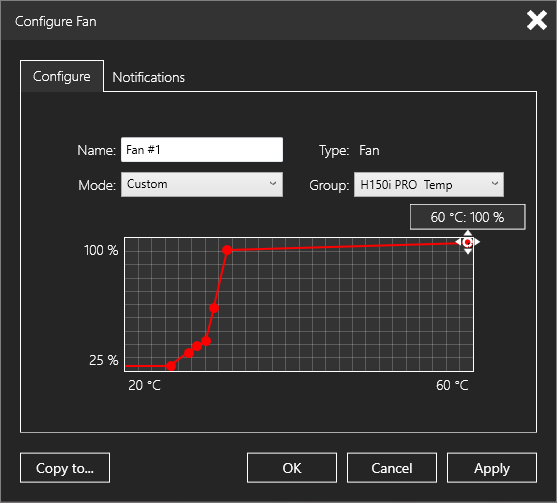Screen dimensions: 557x503
Task: Select the selected curve point at 60 °C
Action: coord(467,242)
